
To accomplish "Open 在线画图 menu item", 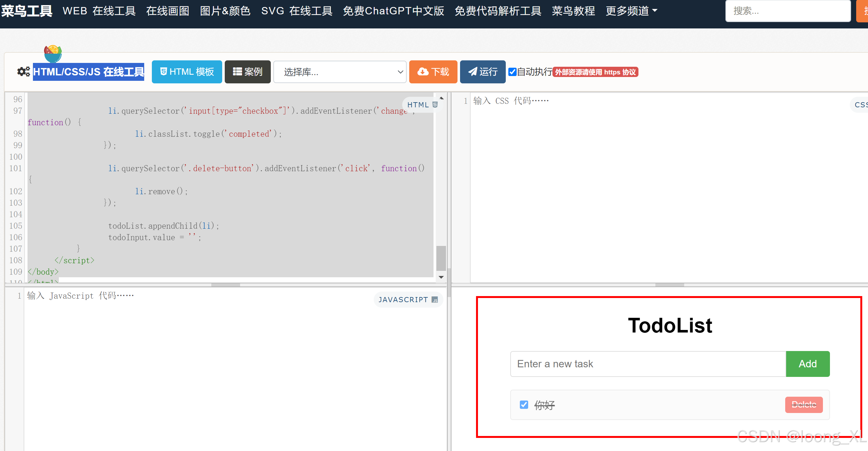I will point(168,11).
